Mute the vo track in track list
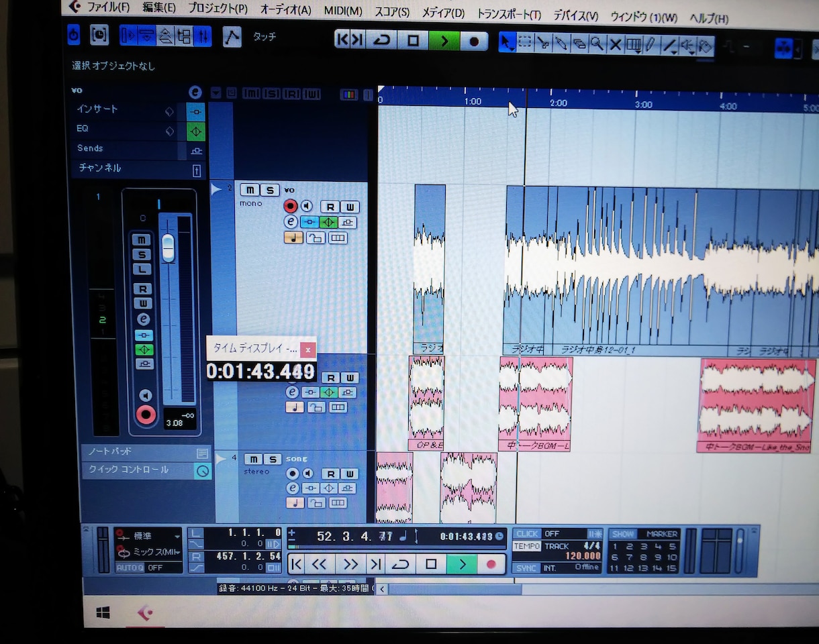This screenshot has width=819, height=644. click(x=250, y=191)
